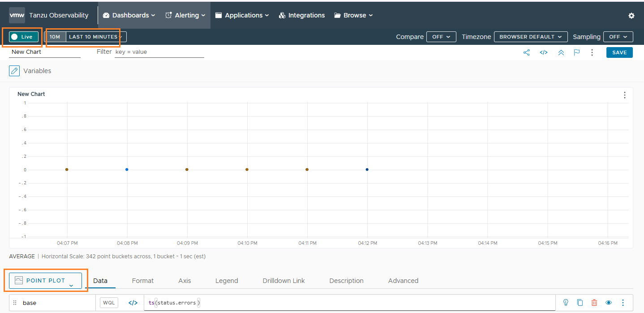644x313 pixels.
Task: Hide the base query using eye icon
Action: pos(609,303)
